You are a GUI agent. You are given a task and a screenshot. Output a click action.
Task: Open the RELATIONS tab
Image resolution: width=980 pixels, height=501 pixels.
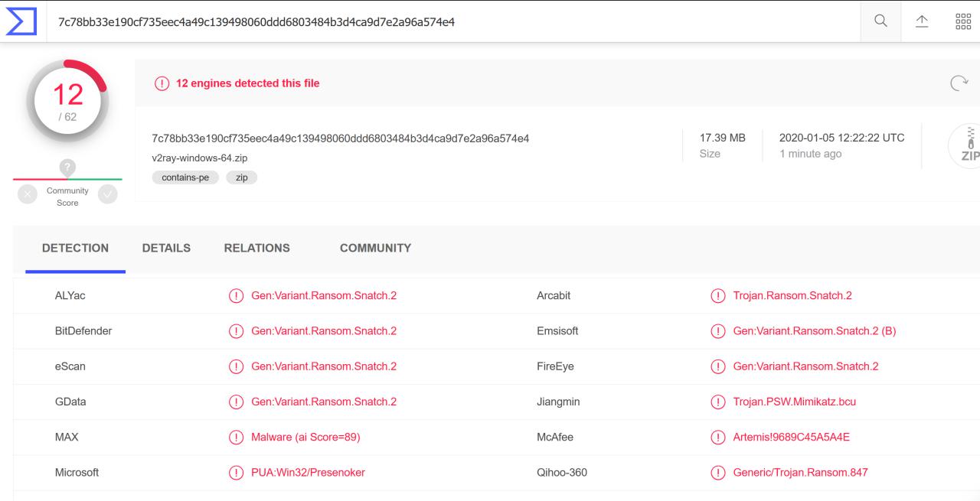point(257,248)
